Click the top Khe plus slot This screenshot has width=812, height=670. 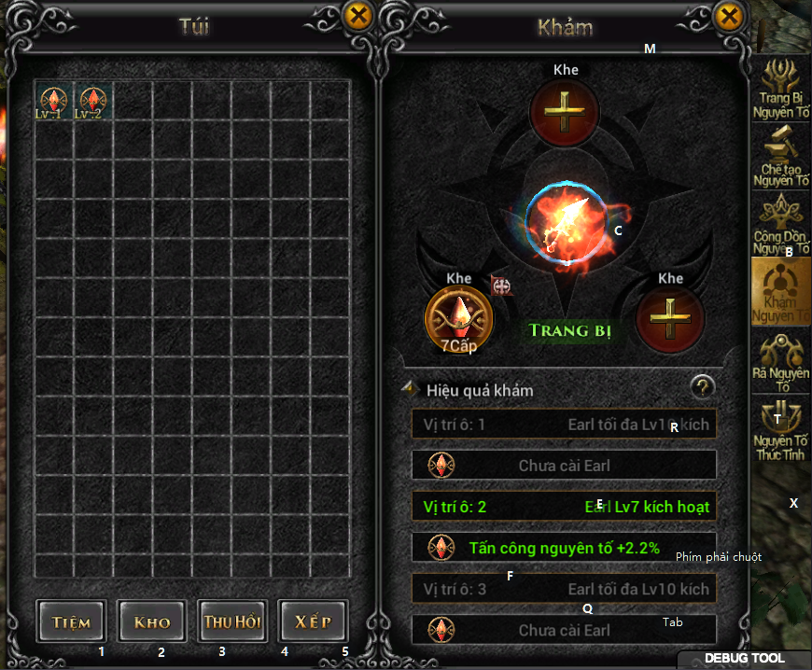click(565, 112)
